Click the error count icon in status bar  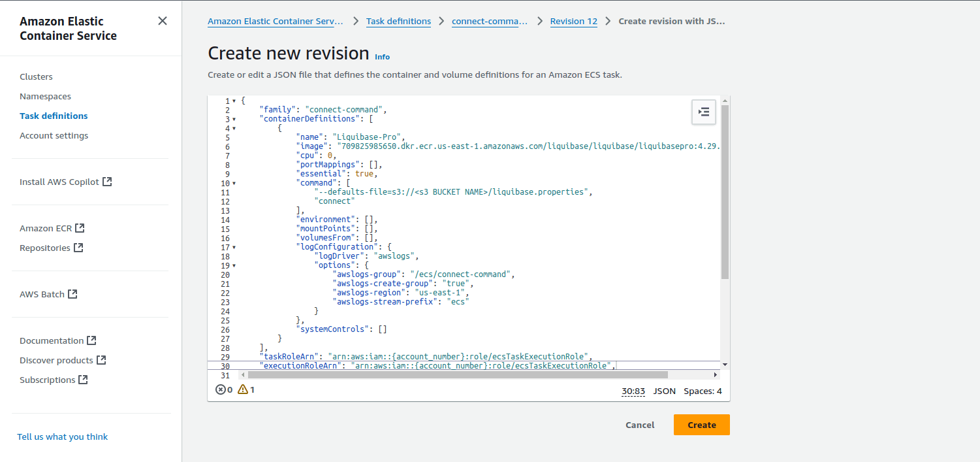221,389
